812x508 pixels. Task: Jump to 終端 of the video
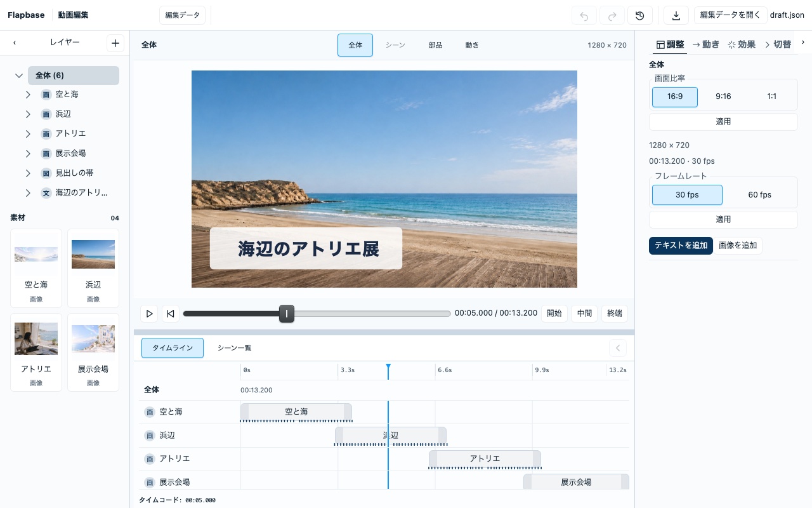615,313
